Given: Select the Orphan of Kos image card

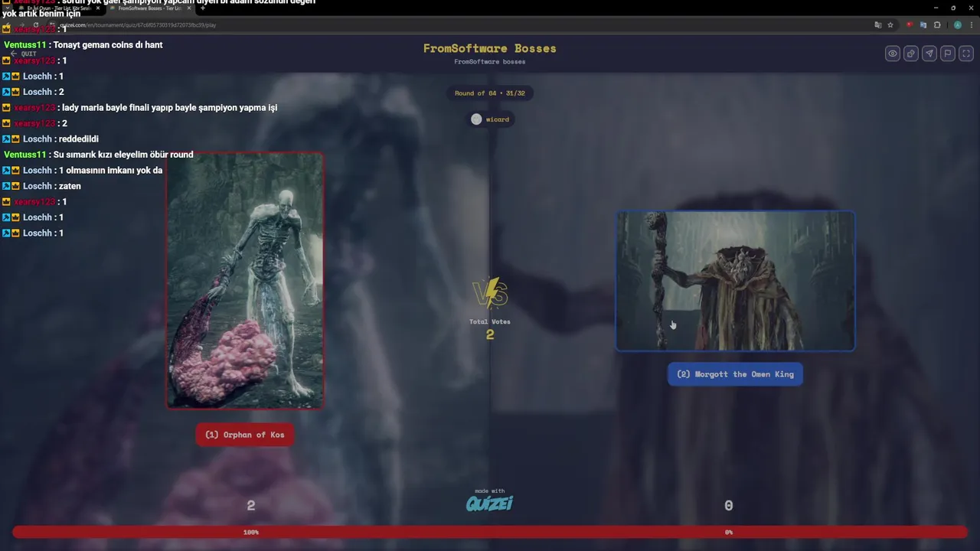Looking at the screenshot, I should click(245, 280).
